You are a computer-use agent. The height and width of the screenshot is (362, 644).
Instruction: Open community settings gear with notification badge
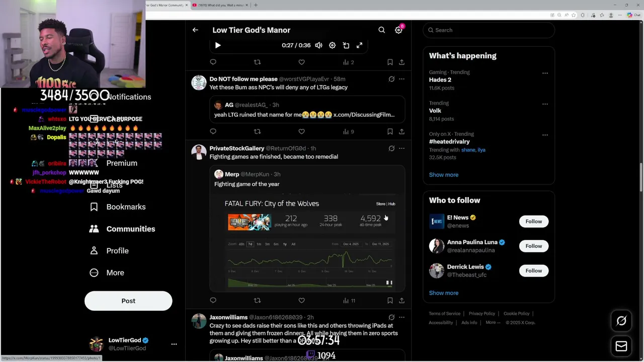pyautogui.click(x=398, y=30)
